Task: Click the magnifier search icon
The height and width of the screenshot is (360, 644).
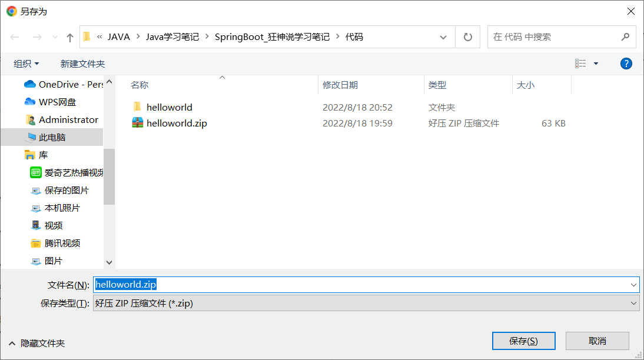Action: [625, 37]
